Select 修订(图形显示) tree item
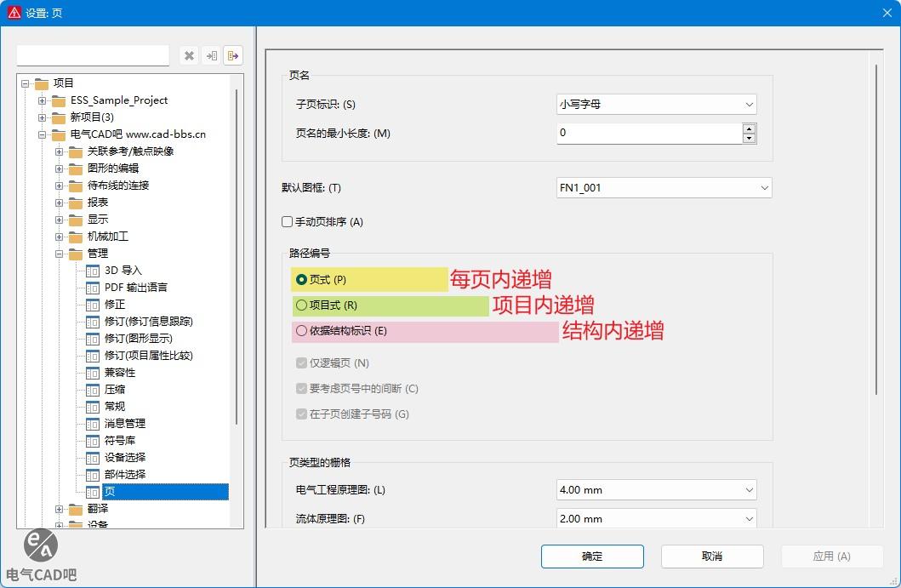901x588 pixels. pyautogui.click(x=138, y=339)
